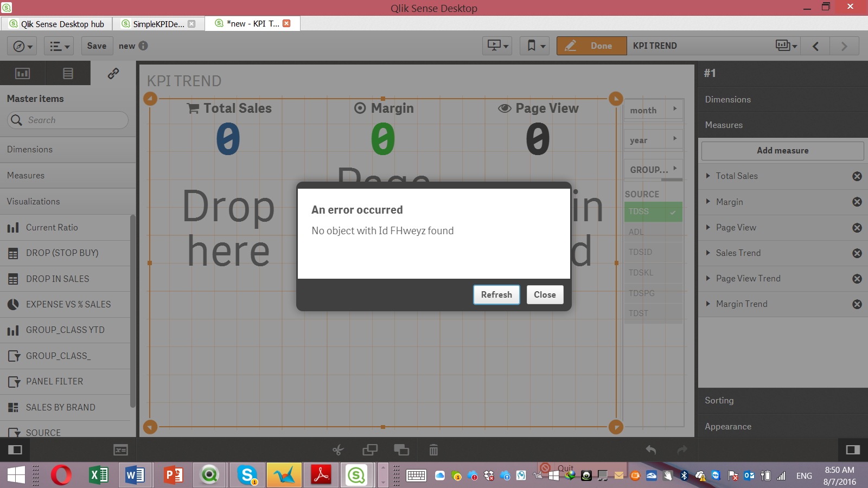Open the navigation compass menu
This screenshot has height=488, width=868.
point(22,46)
